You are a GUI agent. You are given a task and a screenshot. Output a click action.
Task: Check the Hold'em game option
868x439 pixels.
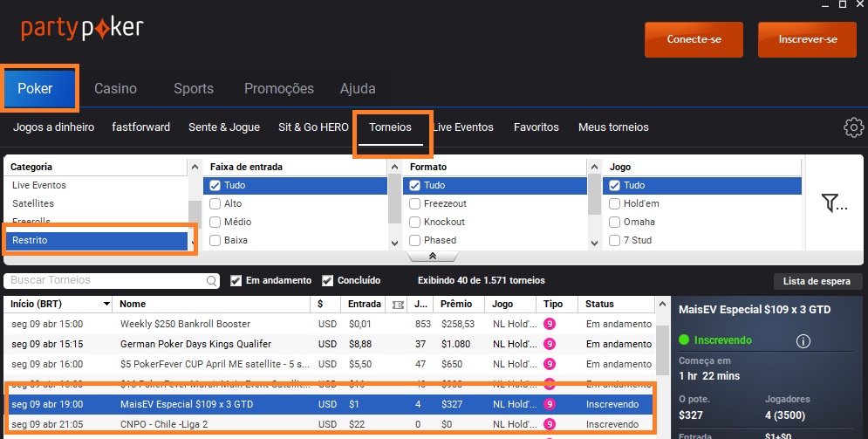(x=614, y=203)
